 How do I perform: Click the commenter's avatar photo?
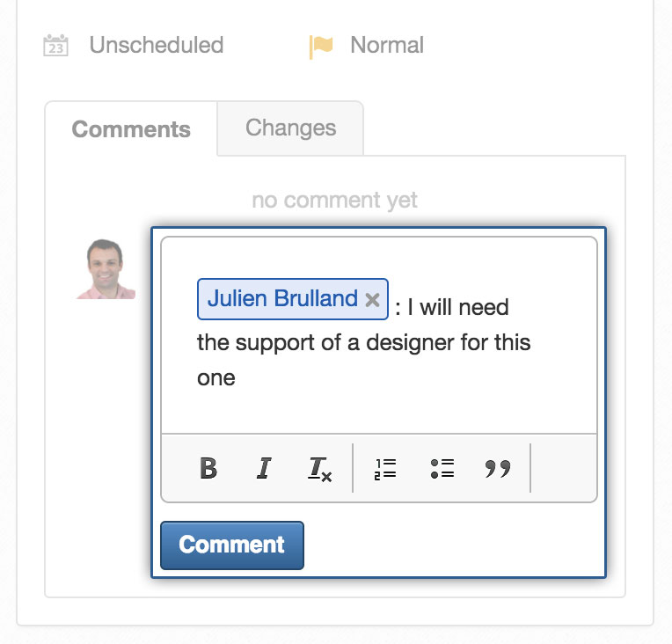(x=106, y=269)
